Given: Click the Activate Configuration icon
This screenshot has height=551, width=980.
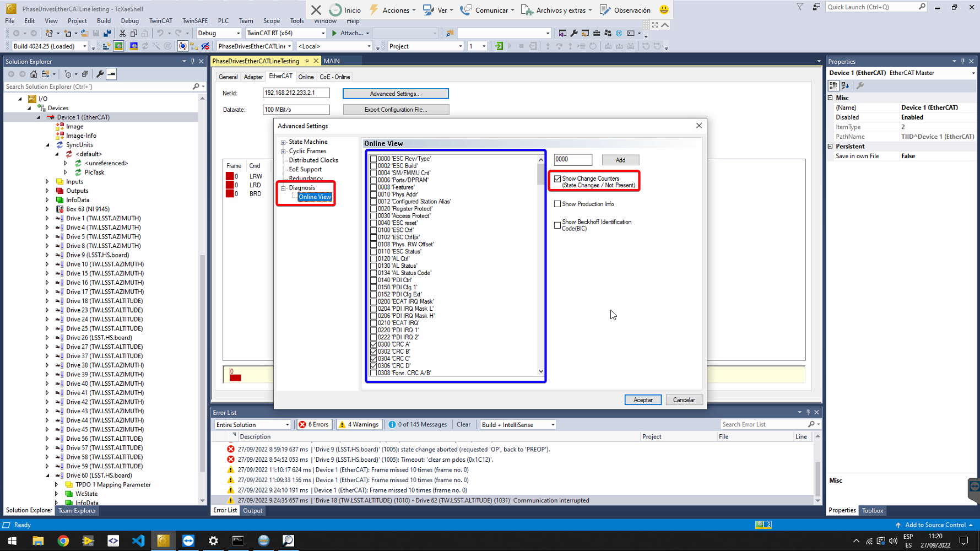Looking at the screenshot, I should coord(106,46).
